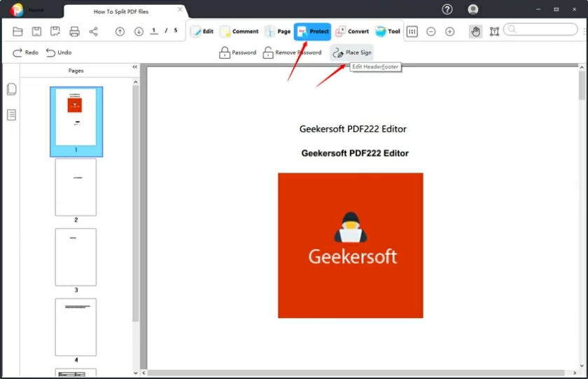Select page 2 thumbnail

[x=76, y=187]
